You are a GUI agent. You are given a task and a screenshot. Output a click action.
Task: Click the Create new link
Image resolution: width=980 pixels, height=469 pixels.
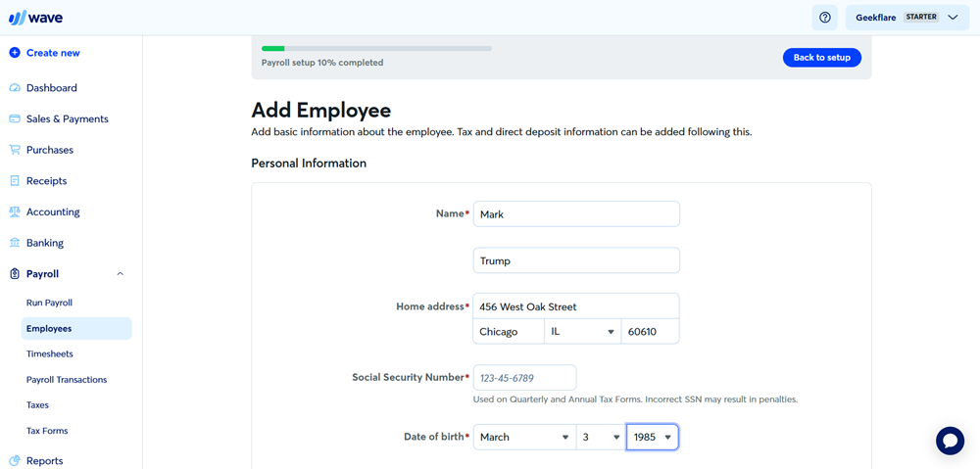coord(53,53)
